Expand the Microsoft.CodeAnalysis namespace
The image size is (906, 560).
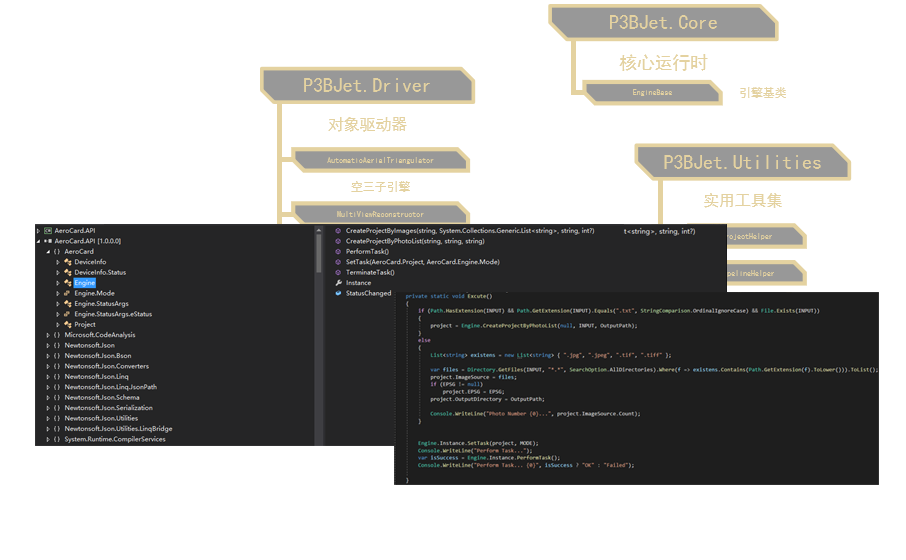coord(48,335)
